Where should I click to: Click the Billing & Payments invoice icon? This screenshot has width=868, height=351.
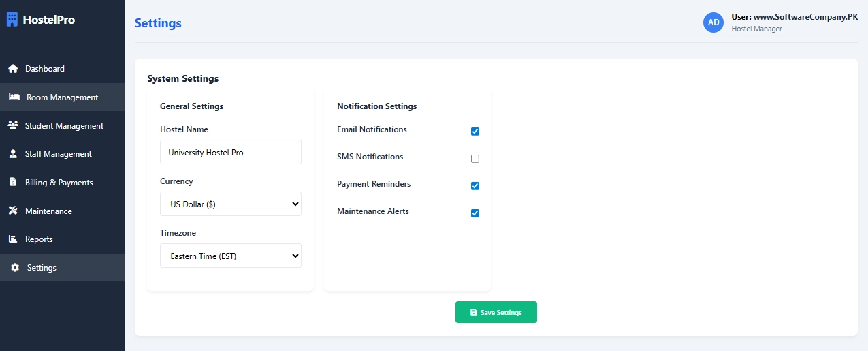click(x=12, y=183)
